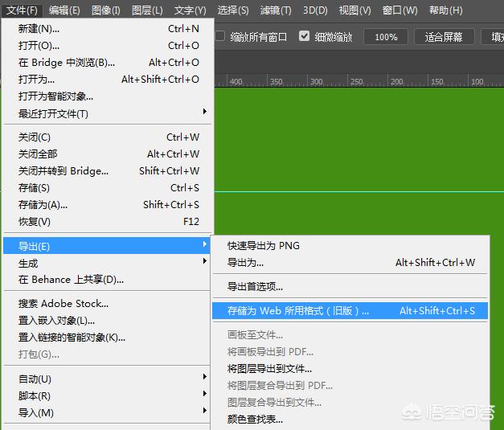
Task: Choose 关闭并转到 Bridge...
Action: (x=109, y=171)
